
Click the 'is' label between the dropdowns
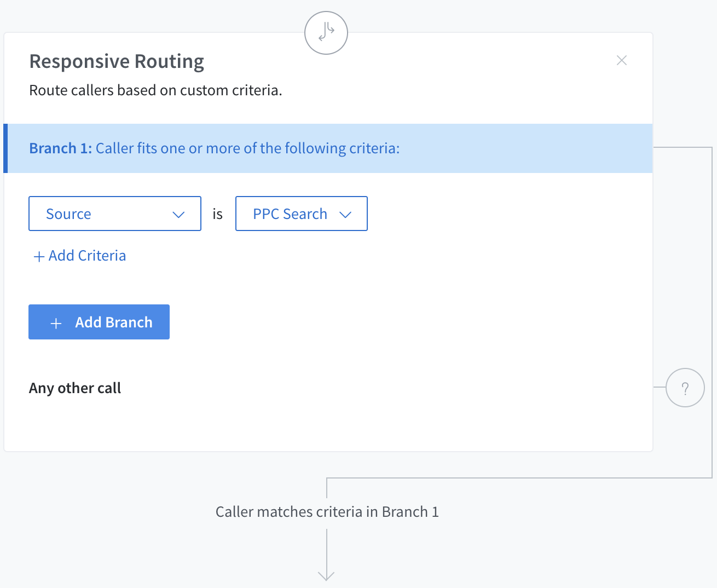pos(217,214)
